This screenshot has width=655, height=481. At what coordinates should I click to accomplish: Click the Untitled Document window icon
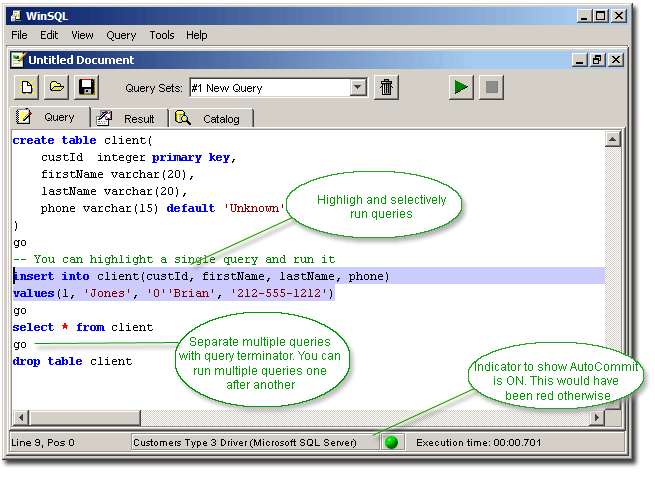click(18, 60)
